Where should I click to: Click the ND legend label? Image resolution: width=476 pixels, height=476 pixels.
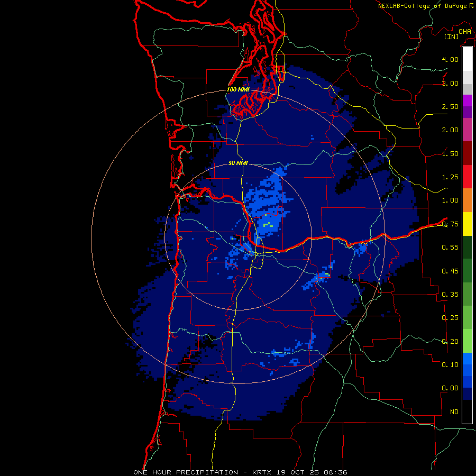click(454, 412)
